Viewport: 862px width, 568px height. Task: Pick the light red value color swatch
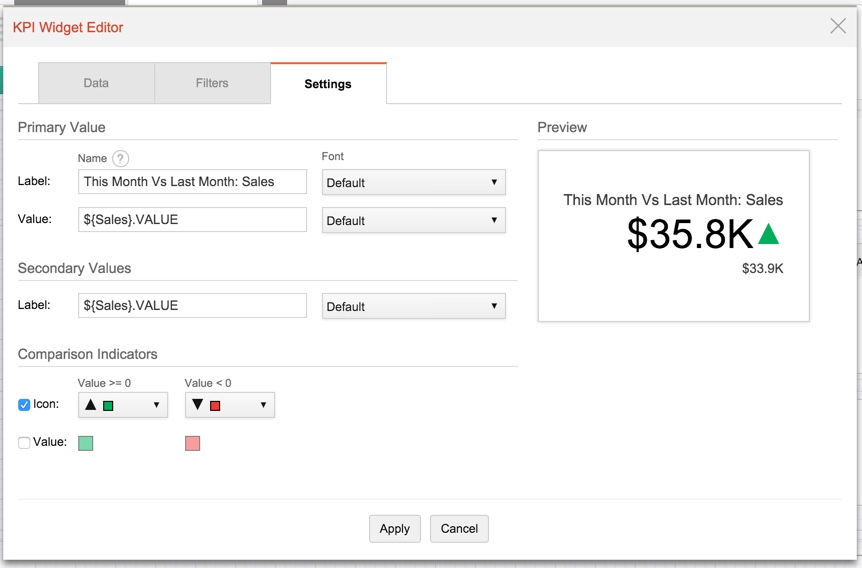(193, 443)
